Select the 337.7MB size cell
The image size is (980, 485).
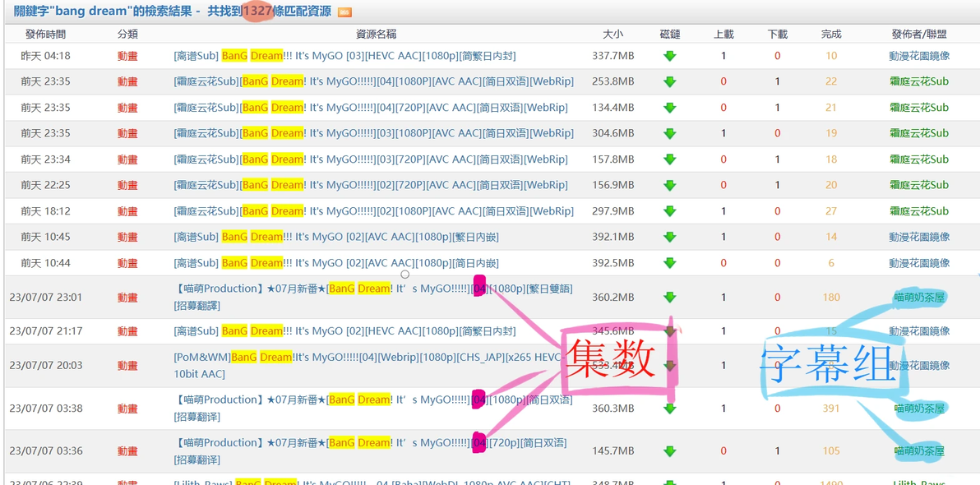pos(613,56)
